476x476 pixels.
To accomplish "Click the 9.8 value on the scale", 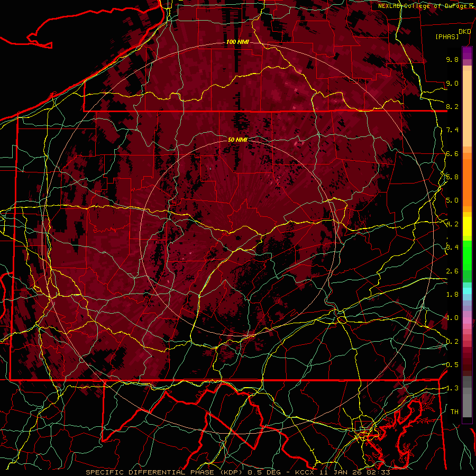I will point(452,59).
